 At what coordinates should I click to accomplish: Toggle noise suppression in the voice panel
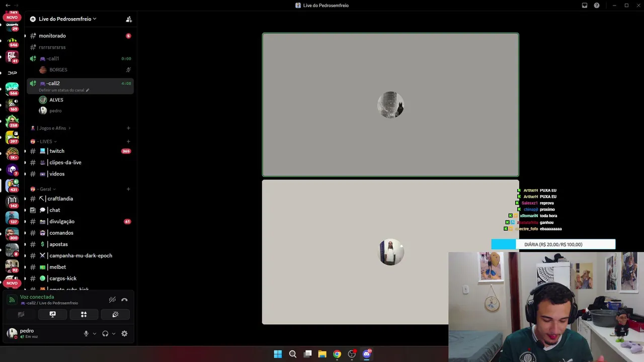click(x=112, y=300)
